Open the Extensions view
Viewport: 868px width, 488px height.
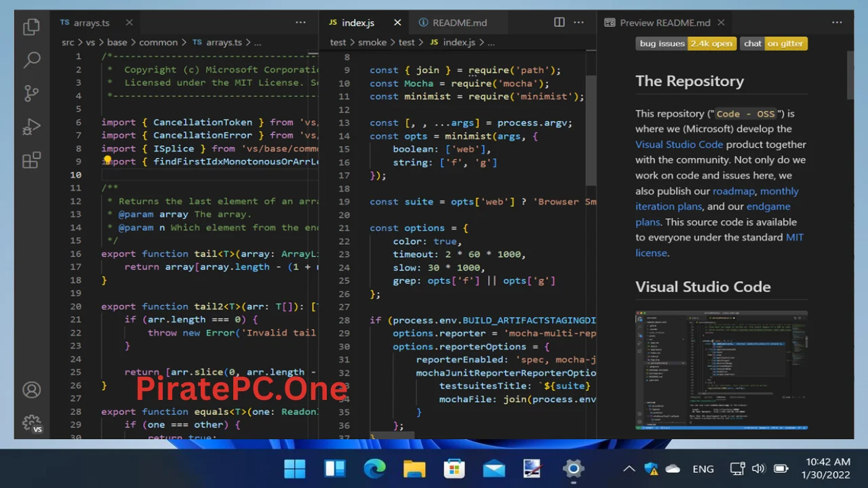tap(31, 161)
